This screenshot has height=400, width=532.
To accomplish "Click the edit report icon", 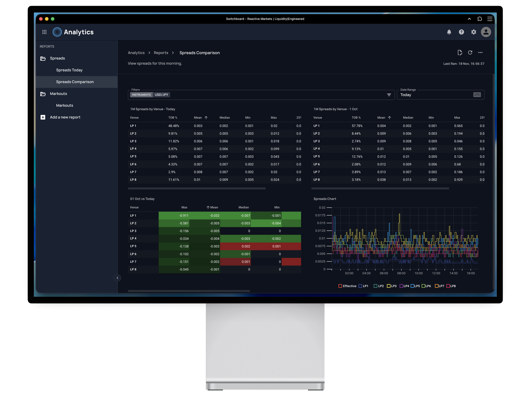I will [460, 53].
